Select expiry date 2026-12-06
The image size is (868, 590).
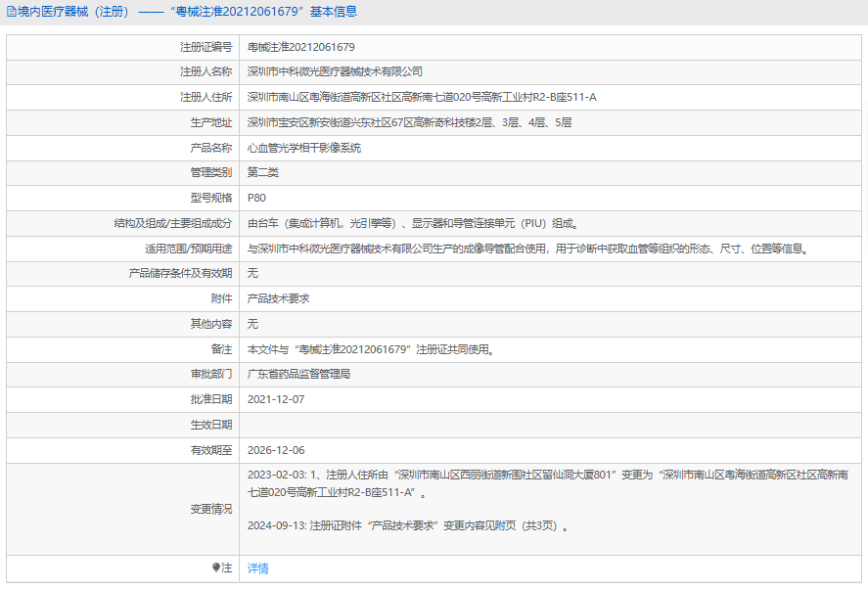(276, 450)
